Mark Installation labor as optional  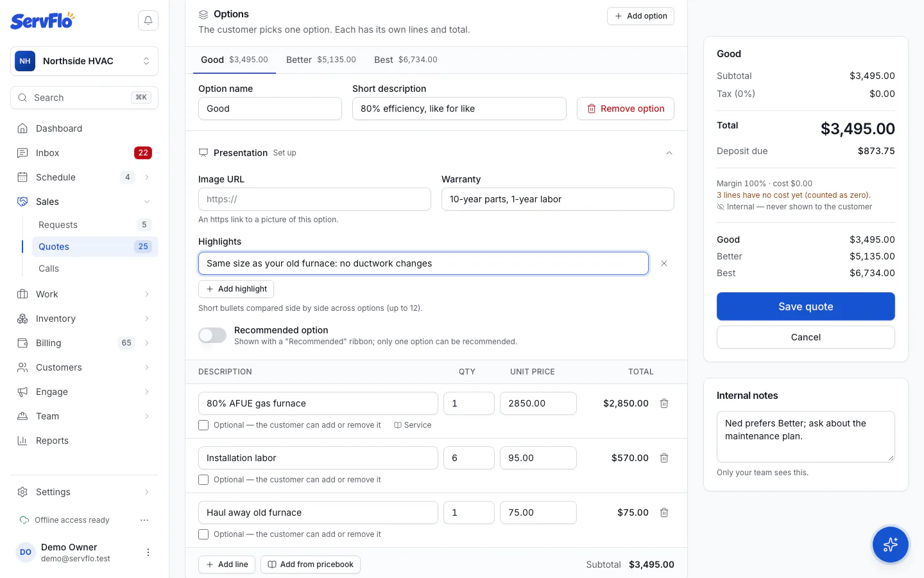[x=203, y=480]
